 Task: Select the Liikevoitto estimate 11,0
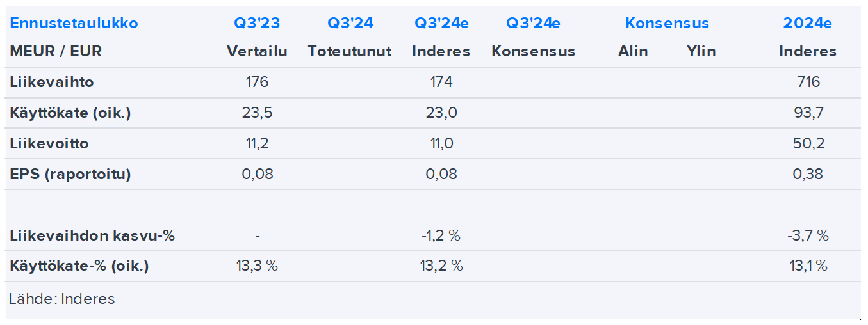pos(441,143)
